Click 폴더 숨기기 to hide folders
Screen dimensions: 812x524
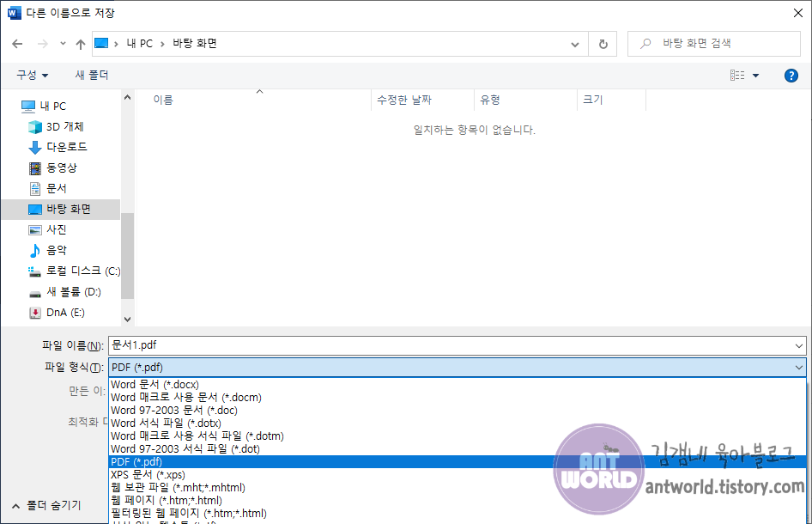46,505
